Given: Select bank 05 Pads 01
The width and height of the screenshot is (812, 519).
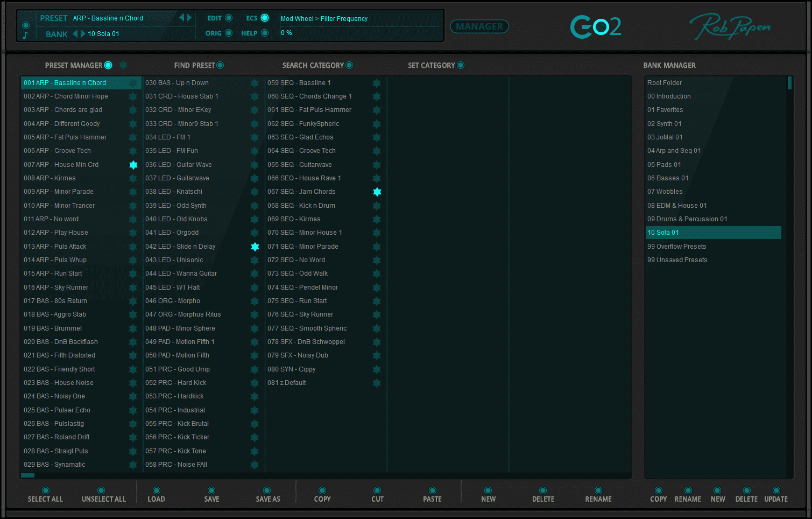Looking at the screenshot, I should pos(664,165).
